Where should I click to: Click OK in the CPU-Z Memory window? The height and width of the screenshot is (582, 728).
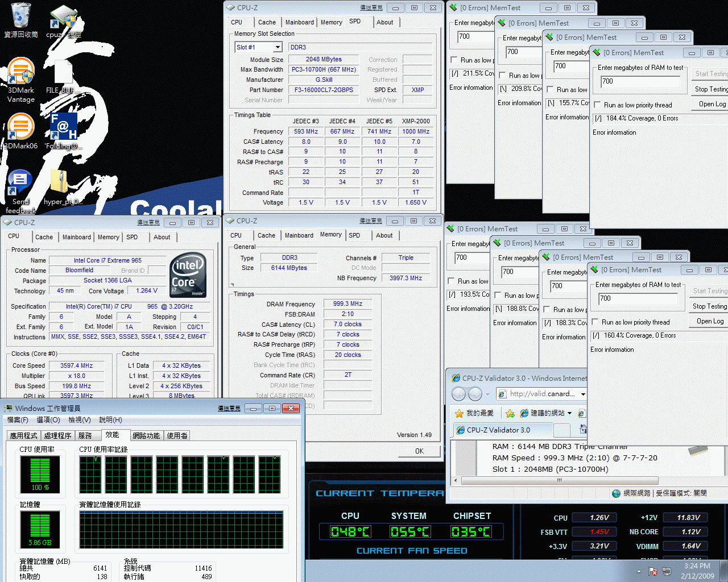click(x=419, y=451)
